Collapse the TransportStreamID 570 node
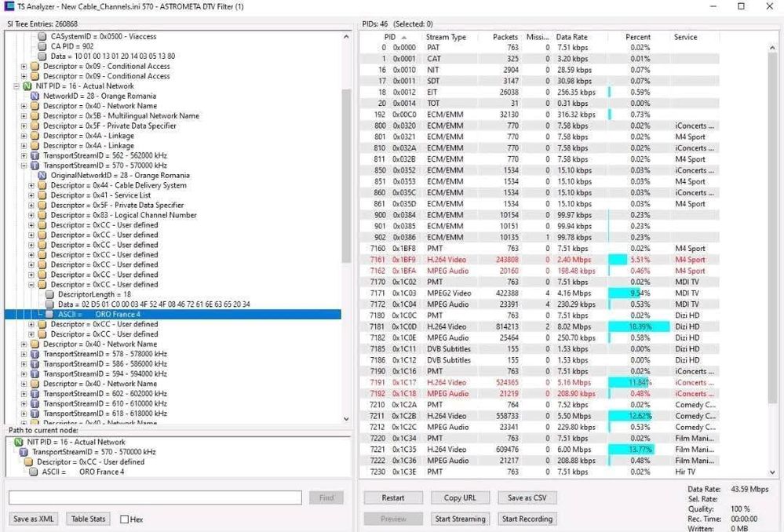The image size is (784, 532). point(24,166)
